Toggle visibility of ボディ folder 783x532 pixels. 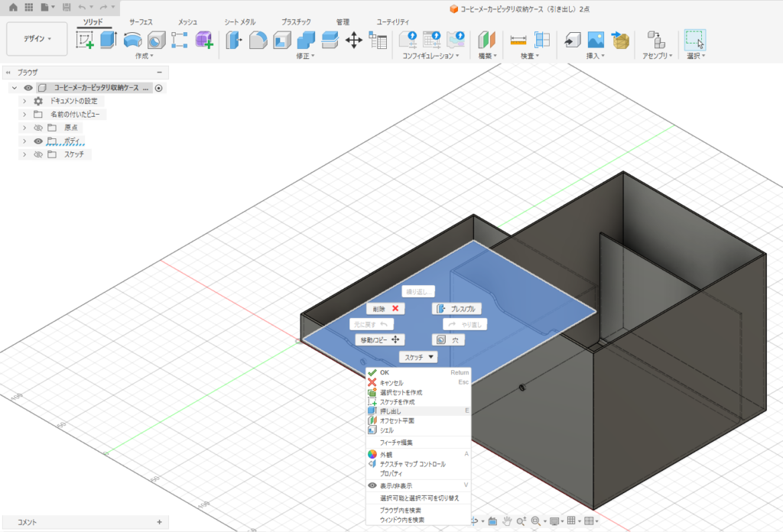pyautogui.click(x=38, y=141)
